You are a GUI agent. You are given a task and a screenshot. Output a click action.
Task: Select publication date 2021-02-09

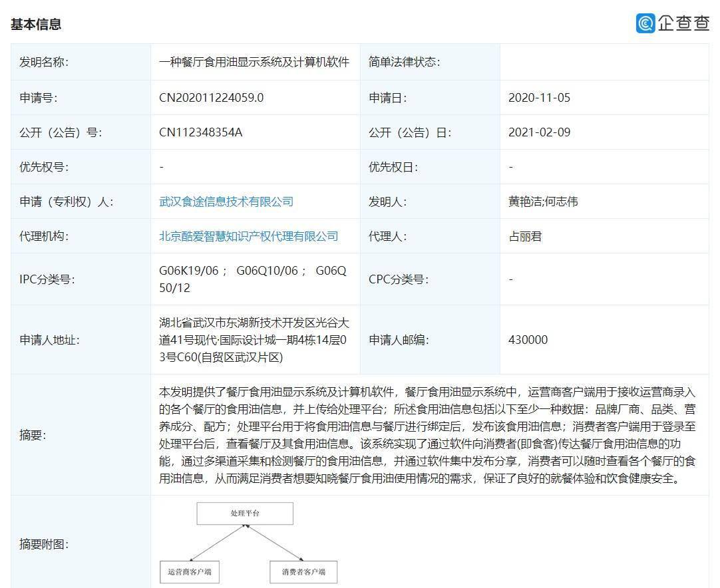click(539, 132)
